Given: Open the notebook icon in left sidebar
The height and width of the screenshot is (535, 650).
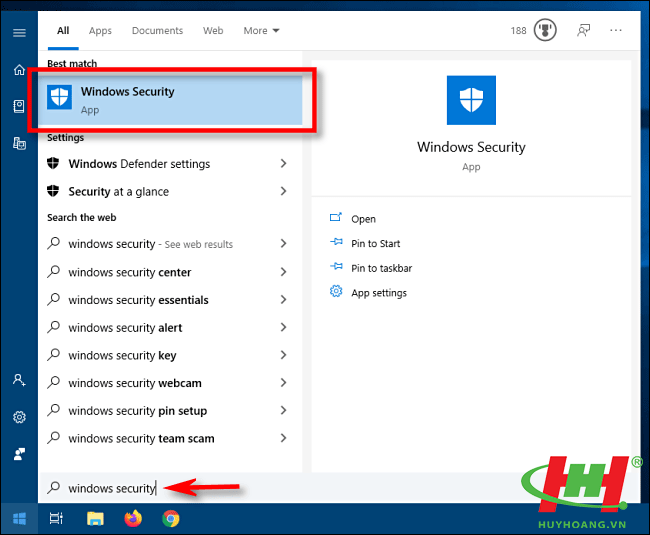Looking at the screenshot, I should (x=19, y=107).
